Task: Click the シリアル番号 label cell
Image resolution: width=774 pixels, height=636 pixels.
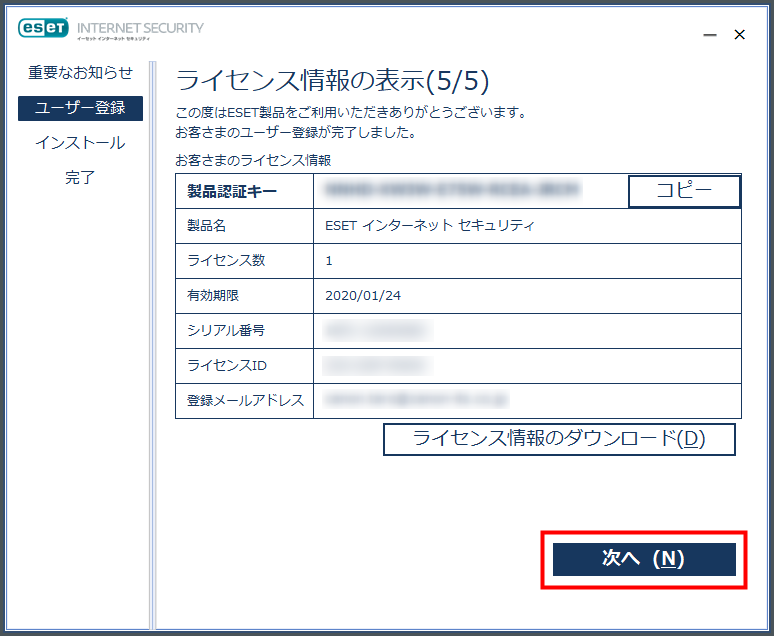Action: (244, 331)
